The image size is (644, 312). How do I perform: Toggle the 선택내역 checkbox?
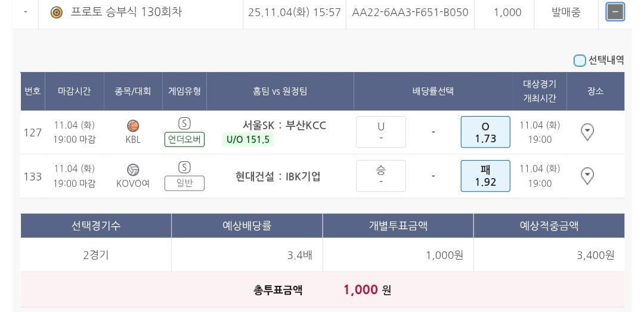[x=580, y=60]
